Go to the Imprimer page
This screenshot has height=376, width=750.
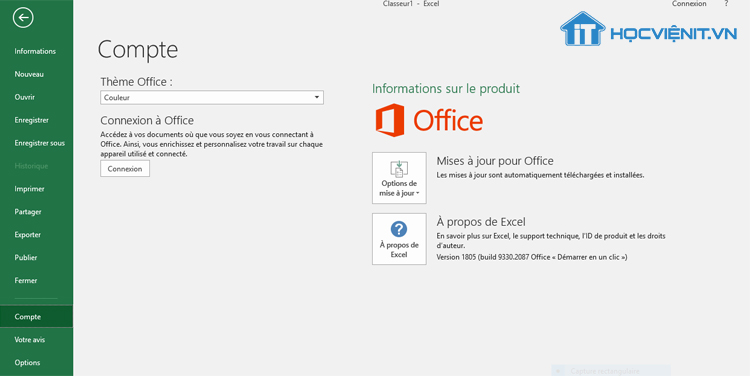pos(30,189)
